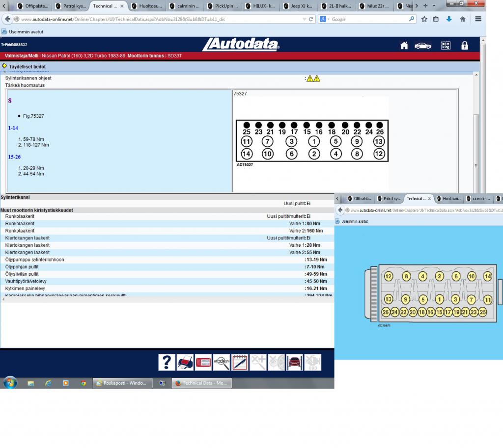
Task: Expand the URL bar history dropdown arrow
Action: 305,19
